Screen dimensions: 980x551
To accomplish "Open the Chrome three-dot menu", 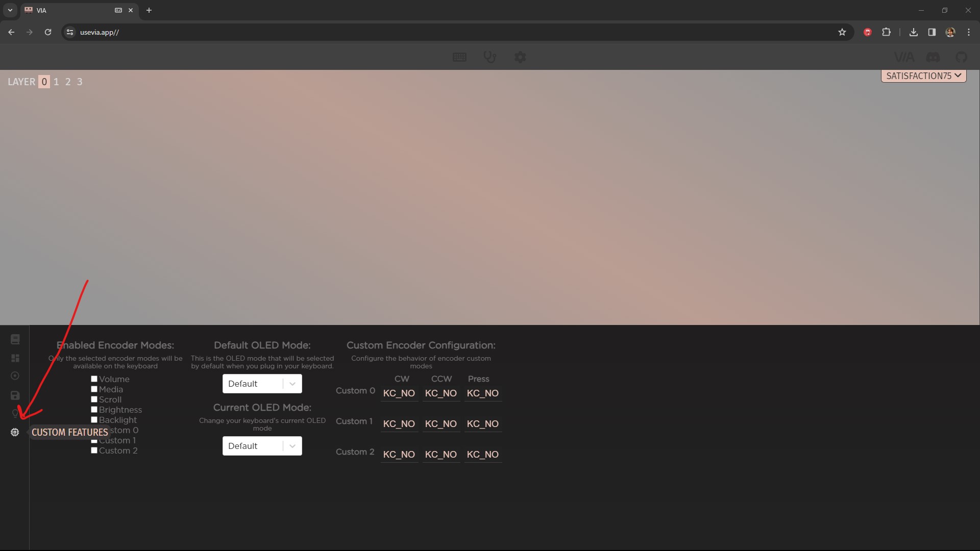I will (969, 32).
